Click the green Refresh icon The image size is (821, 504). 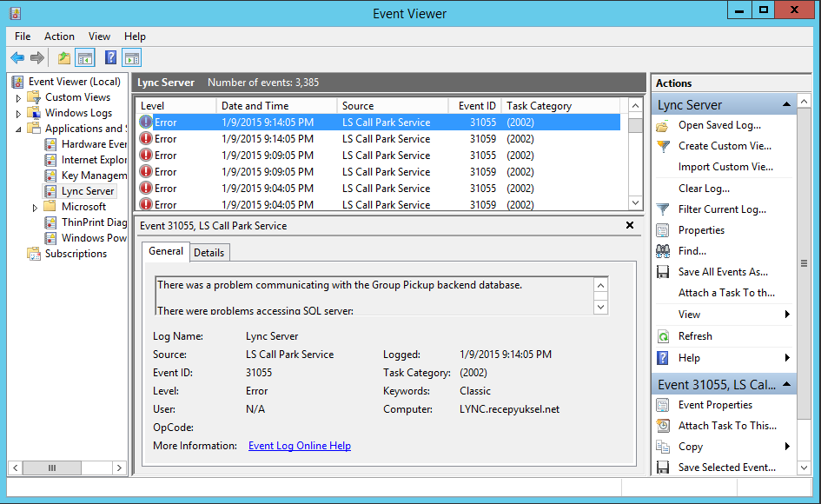point(663,336)
